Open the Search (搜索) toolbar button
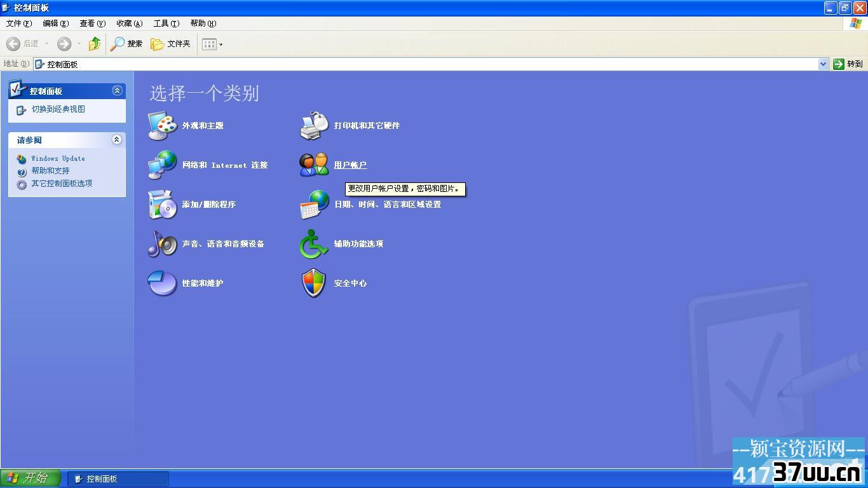The width and height of the screenshot is (868, 488). pos(126,44)
